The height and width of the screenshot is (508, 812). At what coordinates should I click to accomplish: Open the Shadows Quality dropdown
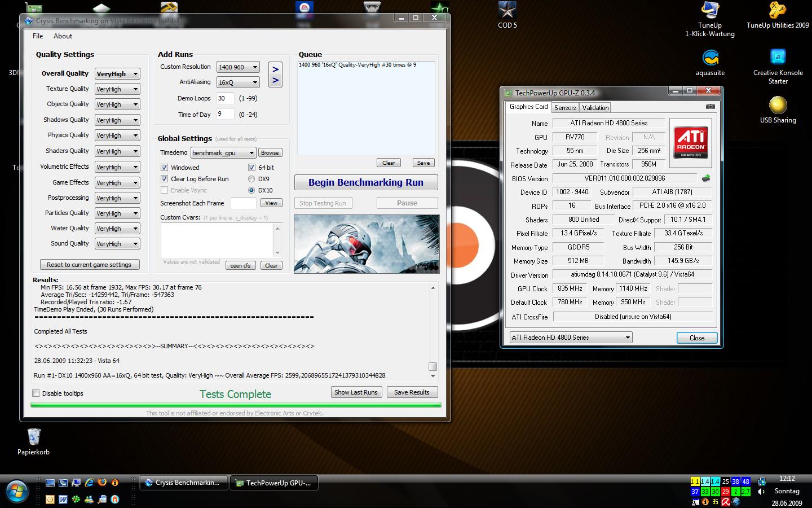(117, 120)
